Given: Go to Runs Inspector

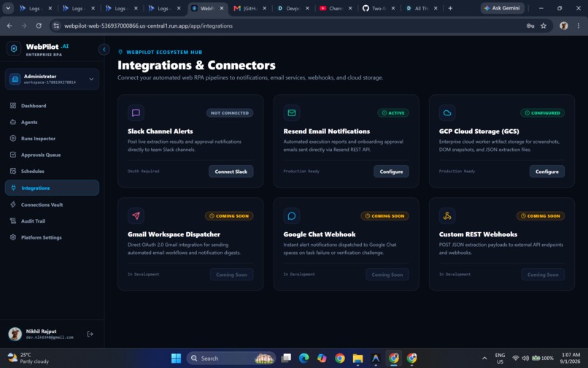Looking at the screenshot, I should click(x=52, y=139).
